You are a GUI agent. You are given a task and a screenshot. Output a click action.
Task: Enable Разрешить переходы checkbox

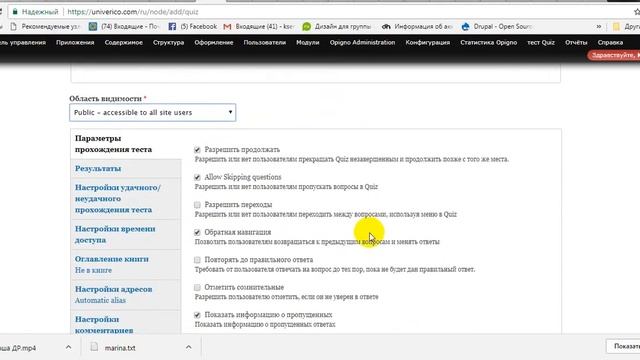pos(197,204)
